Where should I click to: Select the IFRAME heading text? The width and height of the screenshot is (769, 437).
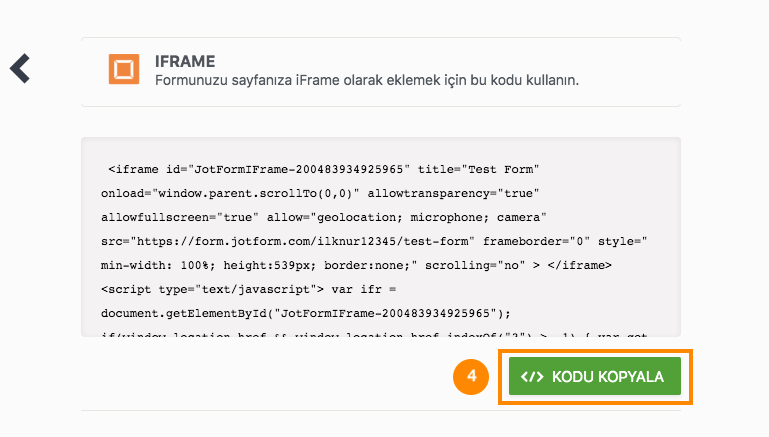185,61
